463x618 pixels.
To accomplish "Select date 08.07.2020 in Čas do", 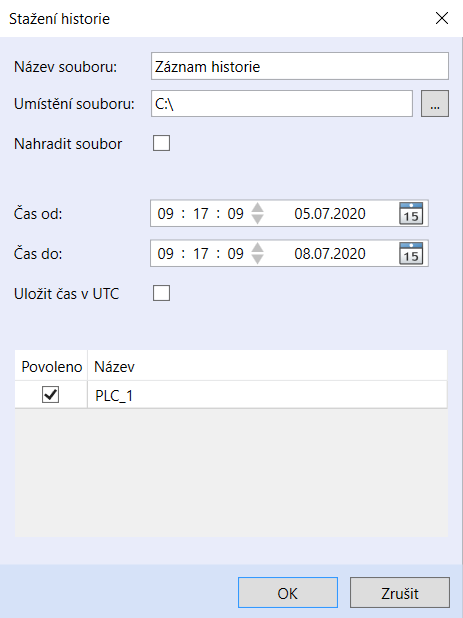I will [x=330, y=253].
